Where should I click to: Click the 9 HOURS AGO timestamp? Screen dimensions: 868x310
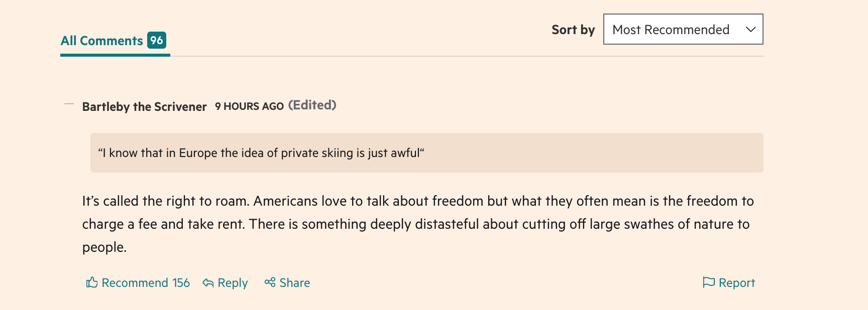click(x=249, y=106)
